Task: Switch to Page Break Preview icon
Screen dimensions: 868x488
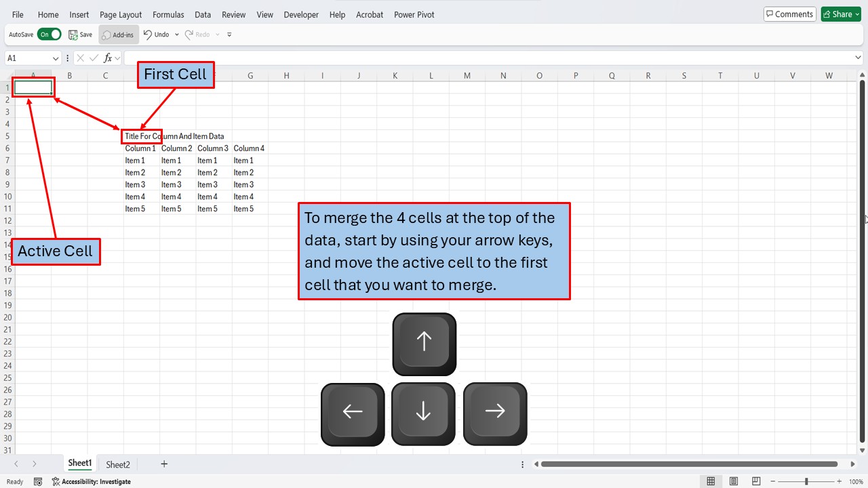Action: (x=756, y=481)
